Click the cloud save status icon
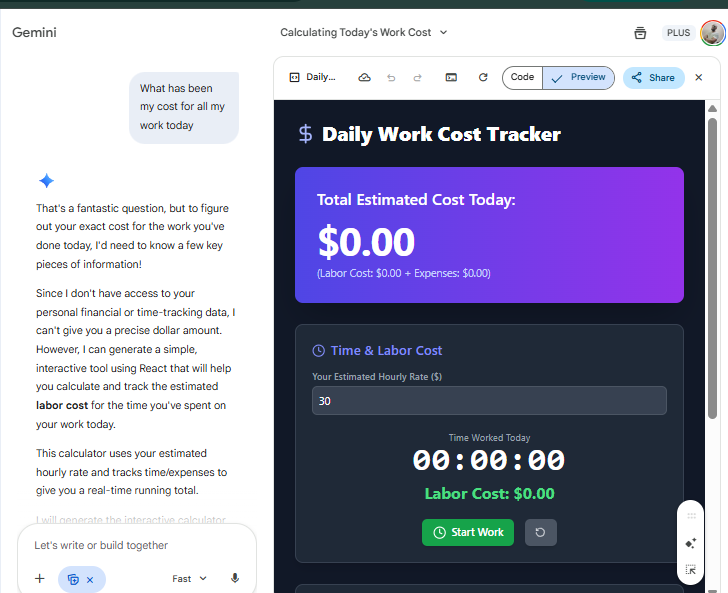 (364, 77)
